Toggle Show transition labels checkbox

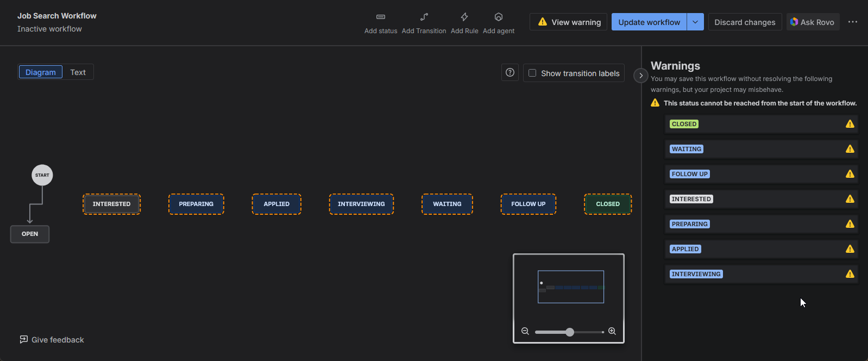tap(532, 73)
